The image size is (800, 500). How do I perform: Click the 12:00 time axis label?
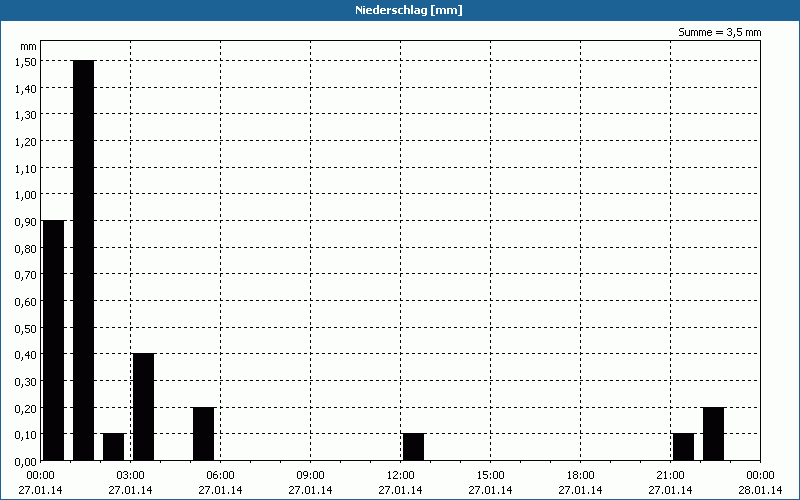401,476
